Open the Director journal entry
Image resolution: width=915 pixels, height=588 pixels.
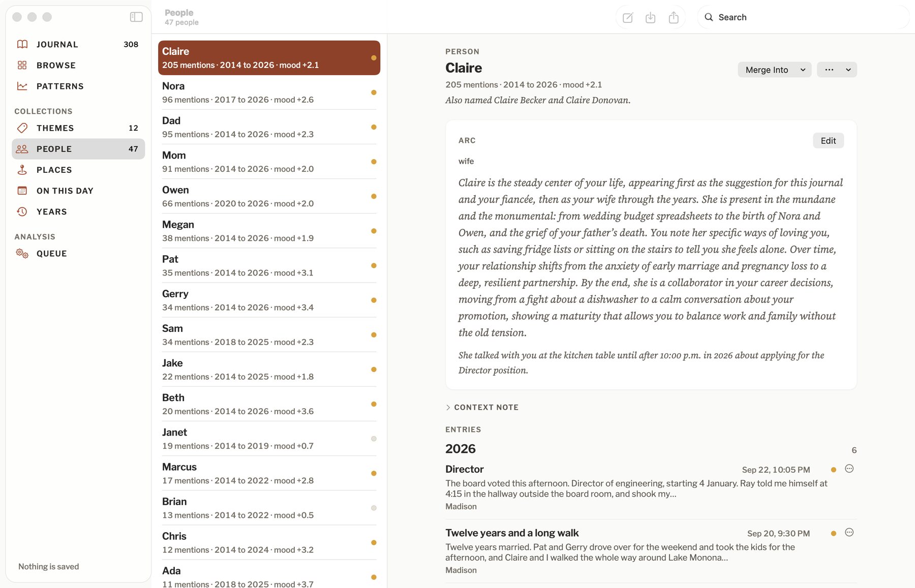651,487
